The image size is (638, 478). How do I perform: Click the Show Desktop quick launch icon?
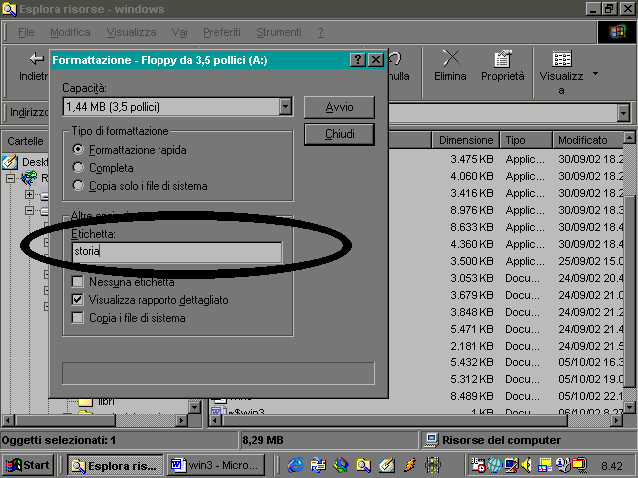tap(386, 465)
